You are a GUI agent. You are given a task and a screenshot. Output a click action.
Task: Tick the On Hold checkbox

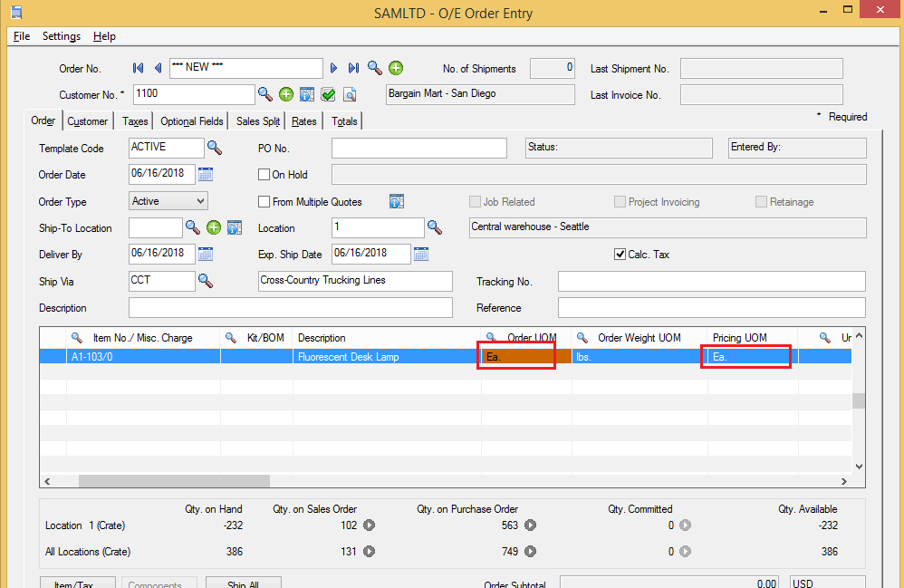point(264,174)
